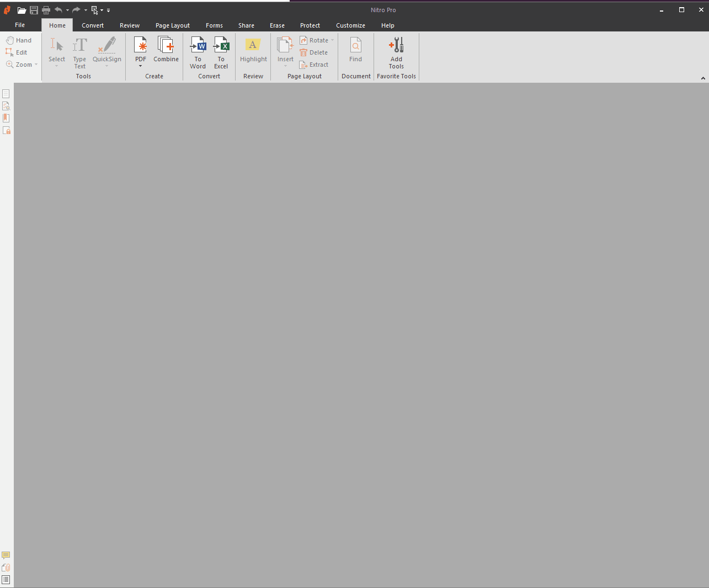The image size is (709, 588).
Task: Expand the Insert pages dropdown
Action: click(285, 66)
